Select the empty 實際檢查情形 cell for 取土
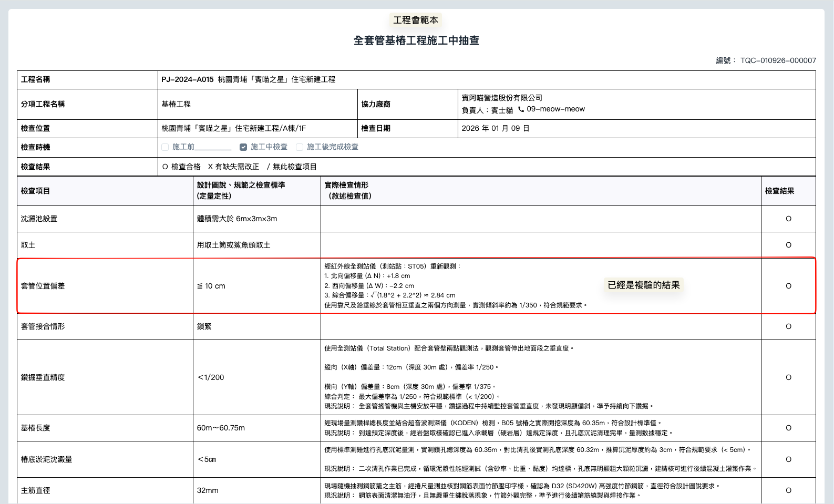Image resolution: width=834 pixels, height=504 pixels. point(540,245)
